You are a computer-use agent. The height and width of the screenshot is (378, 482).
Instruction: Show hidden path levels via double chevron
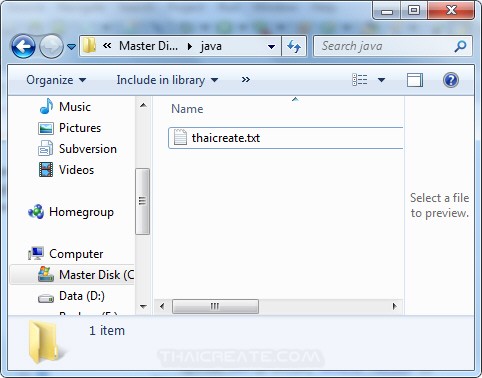pos(107,46)
